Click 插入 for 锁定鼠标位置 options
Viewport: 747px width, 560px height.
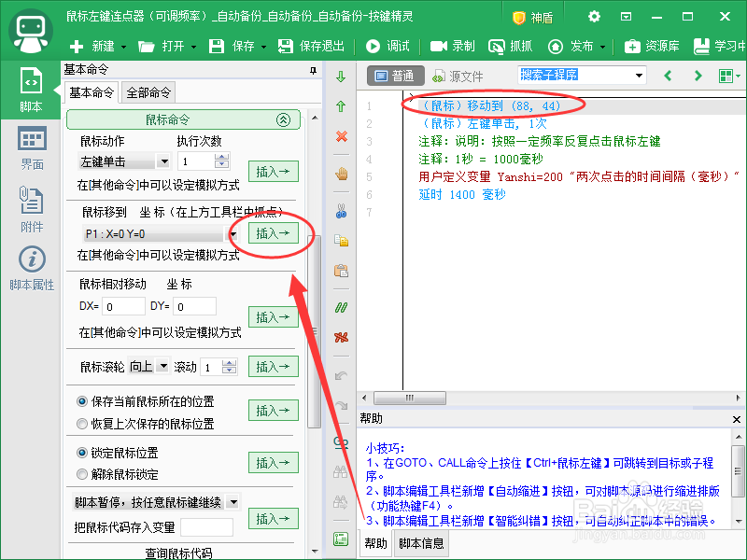[x=274, y=462]
